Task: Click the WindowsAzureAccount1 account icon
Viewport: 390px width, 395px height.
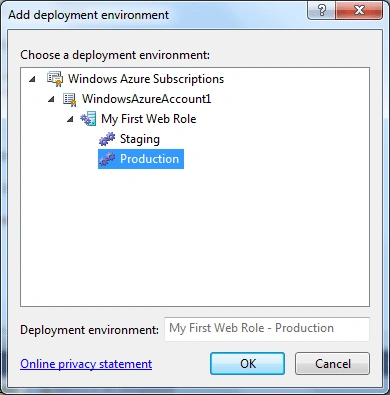Action: tap(70, 99)
